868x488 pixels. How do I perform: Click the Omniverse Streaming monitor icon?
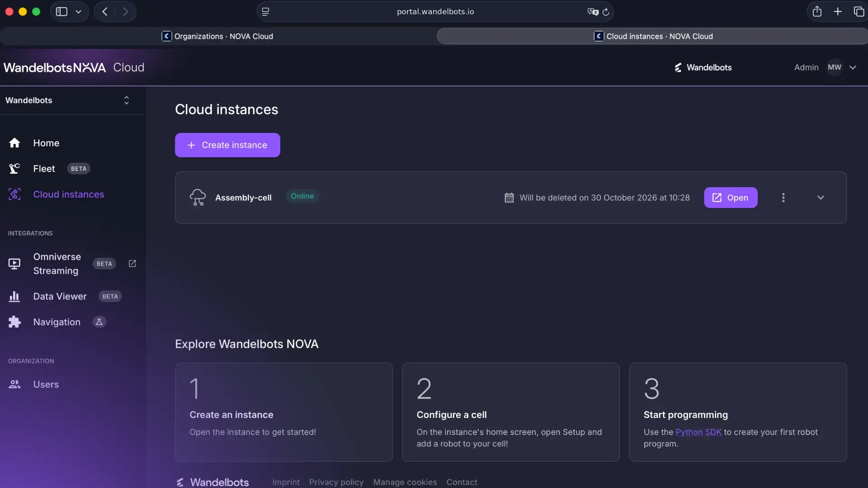pos(14,263)
